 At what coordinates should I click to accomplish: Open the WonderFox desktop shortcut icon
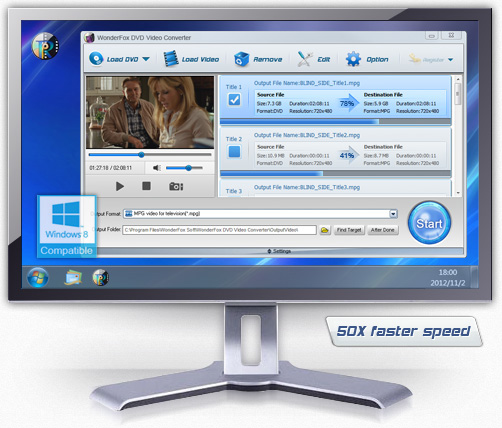[x=45, y=46]
